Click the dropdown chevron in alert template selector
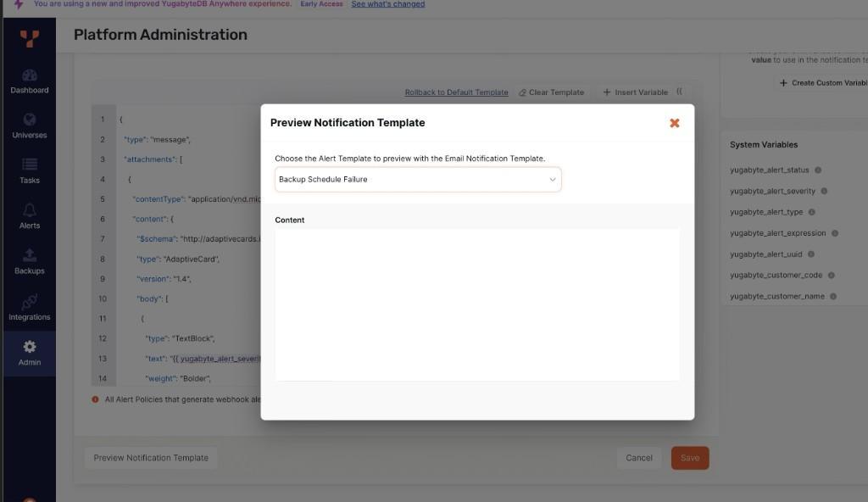The width and height of the screenshot is (868, 502). click(x=552, y=180)
